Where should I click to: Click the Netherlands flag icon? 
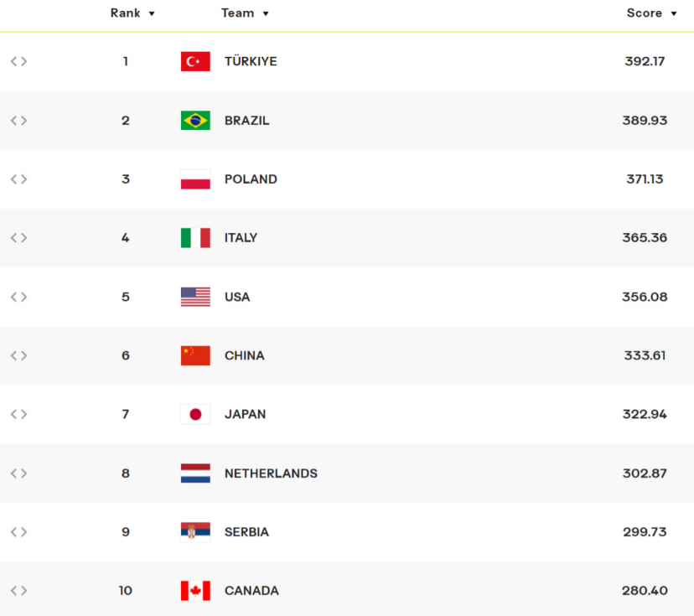point(195,473)
